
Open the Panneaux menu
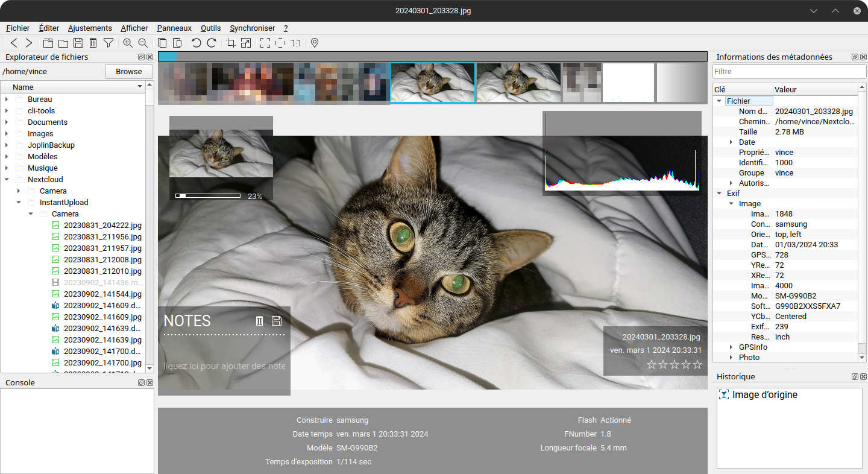pyautogui.click(x=174, y=28)
